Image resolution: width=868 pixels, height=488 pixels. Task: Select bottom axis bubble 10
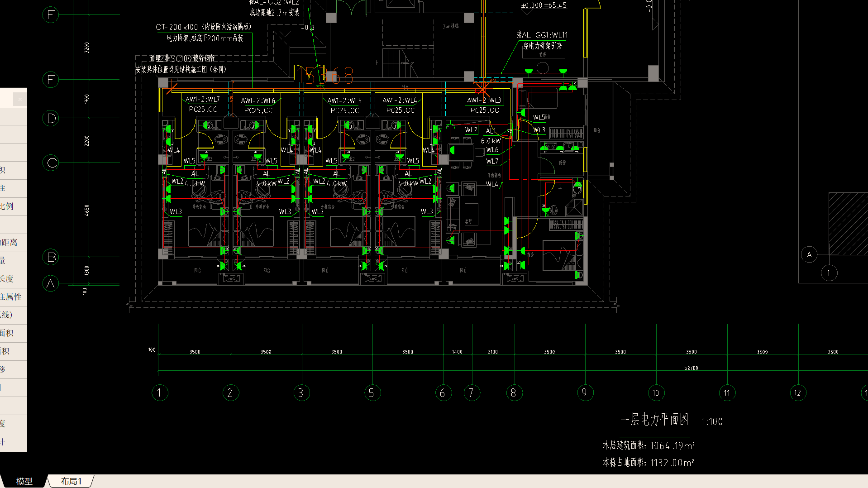pyautogui.click(x=656, y=392)
